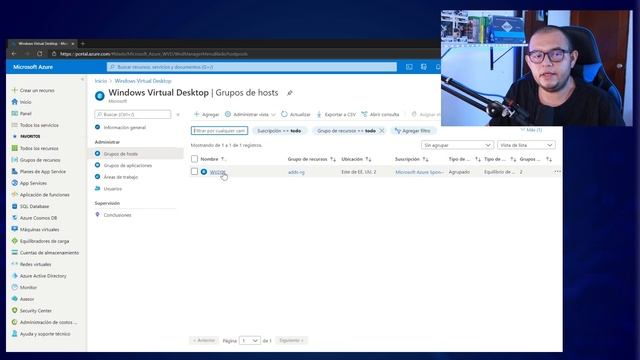Image resolution: width=640 pixels, height=360 pixels.
Task: Close the Windows Virtual Desktop browser tab
Action: pos(73,43)
